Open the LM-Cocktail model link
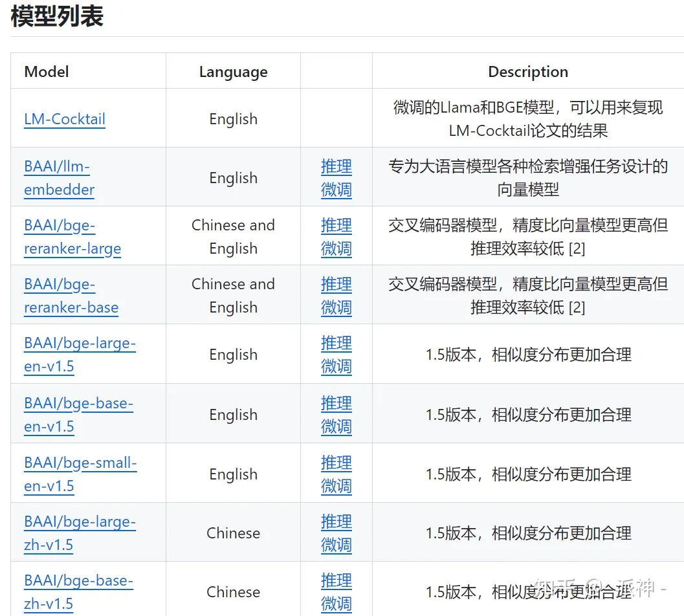 point(65,119)
